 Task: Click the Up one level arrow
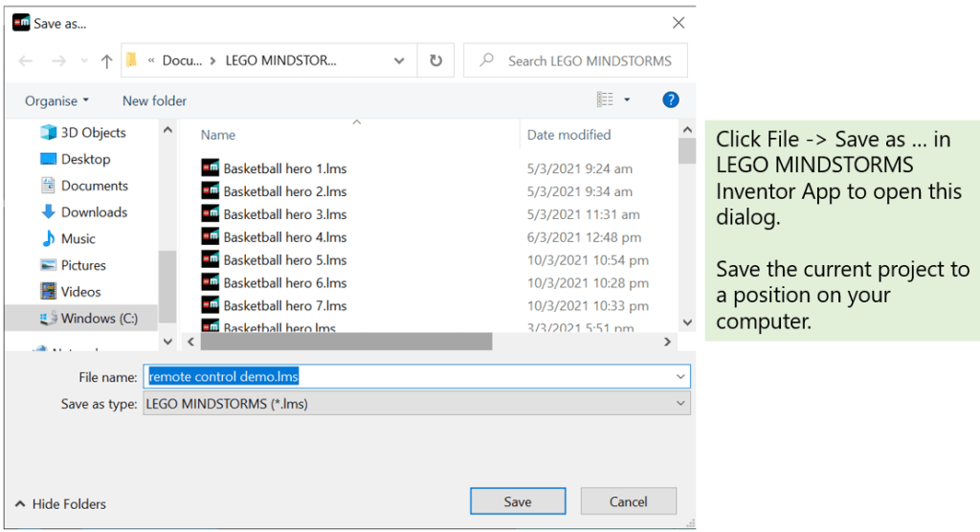[x=106, y=61]
